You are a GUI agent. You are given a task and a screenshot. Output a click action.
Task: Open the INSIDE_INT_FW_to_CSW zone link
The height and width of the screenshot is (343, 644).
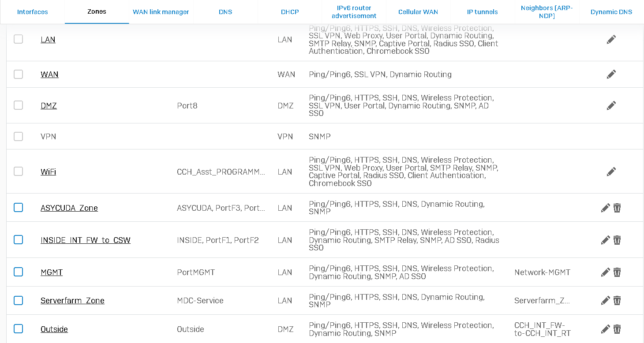tap(86, 240)
